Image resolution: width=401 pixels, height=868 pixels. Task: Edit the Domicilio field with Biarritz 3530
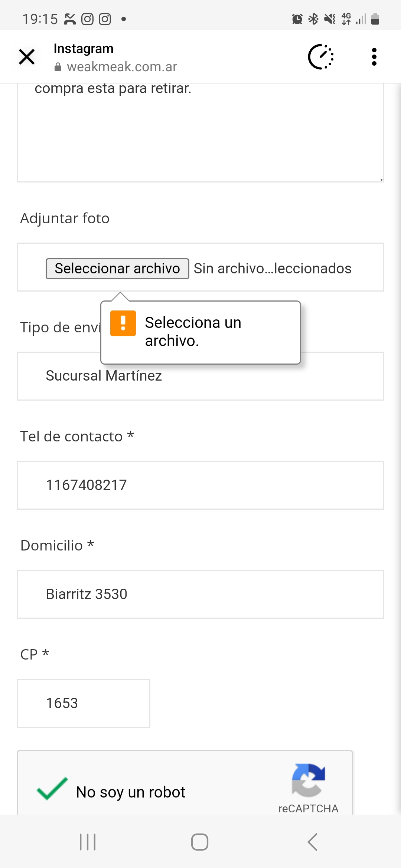coord(200,594)
